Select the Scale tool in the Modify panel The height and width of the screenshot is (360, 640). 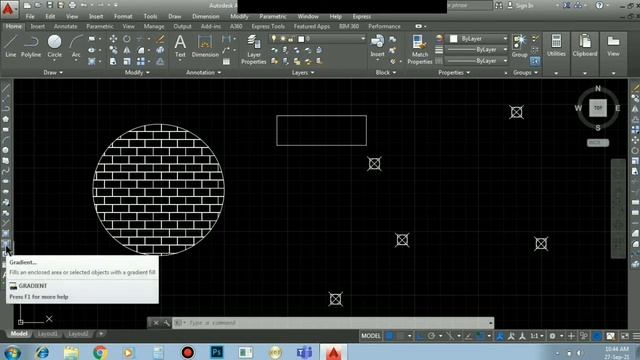127,62
